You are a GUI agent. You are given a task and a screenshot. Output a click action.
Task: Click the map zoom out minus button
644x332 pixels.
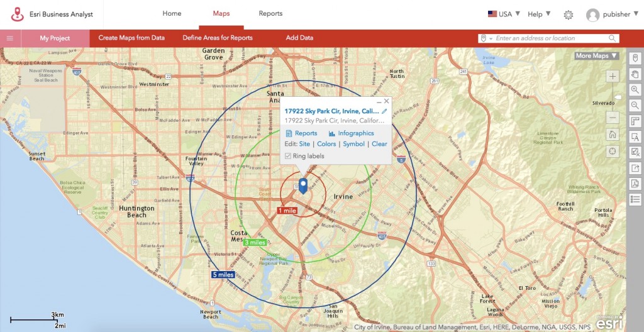click(613, 118)
